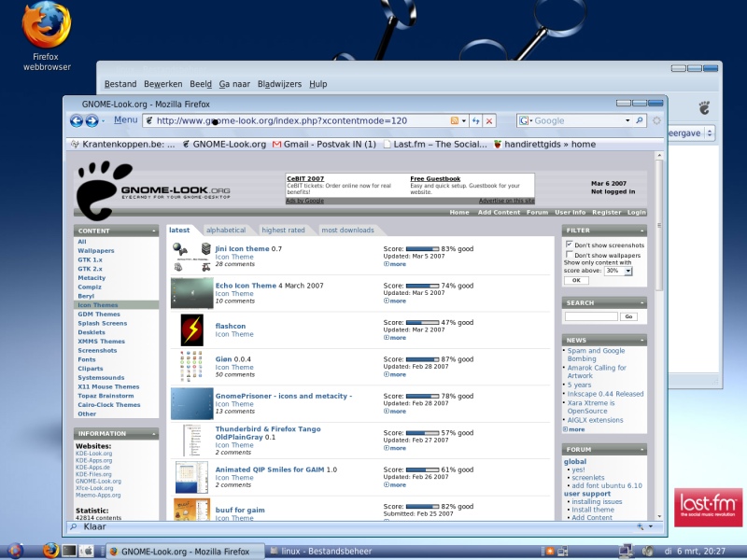Collapse the NEWS panel header arrow

pyautogui.click(x=641, y=341)
